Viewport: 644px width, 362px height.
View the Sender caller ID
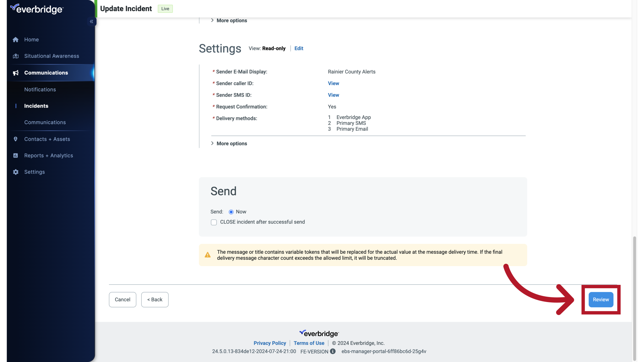click(333, 83)
